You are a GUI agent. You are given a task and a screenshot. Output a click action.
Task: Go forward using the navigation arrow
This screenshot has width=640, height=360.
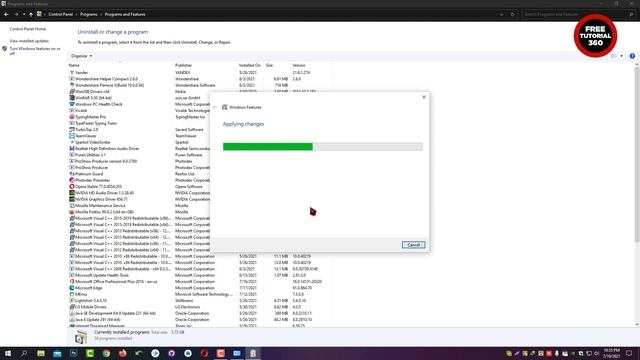[16, 14]
